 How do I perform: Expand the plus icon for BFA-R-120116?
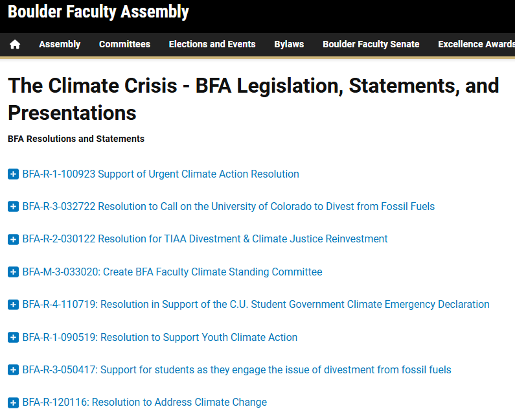(x=13, y=402)
